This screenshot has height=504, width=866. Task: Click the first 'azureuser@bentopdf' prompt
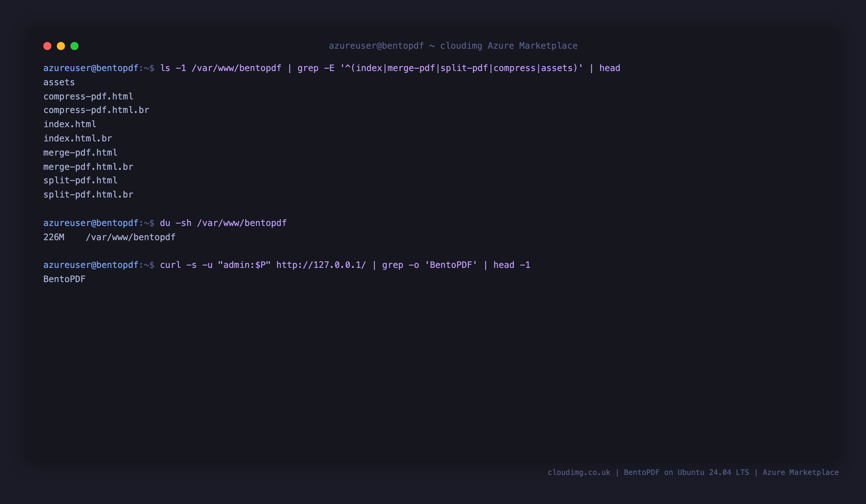91,68
